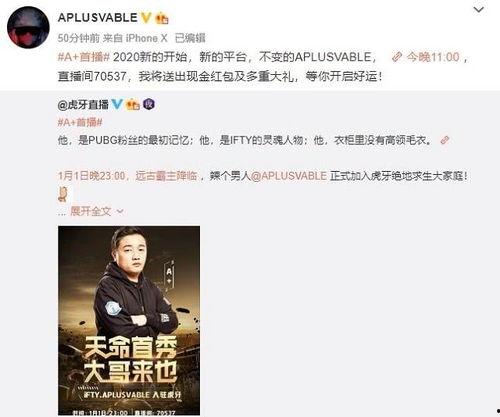Click the purple round badge after 虎牙直播
The height and width of the screenshot is (417, 500).
pyautogui.click(x=149, y=105)
